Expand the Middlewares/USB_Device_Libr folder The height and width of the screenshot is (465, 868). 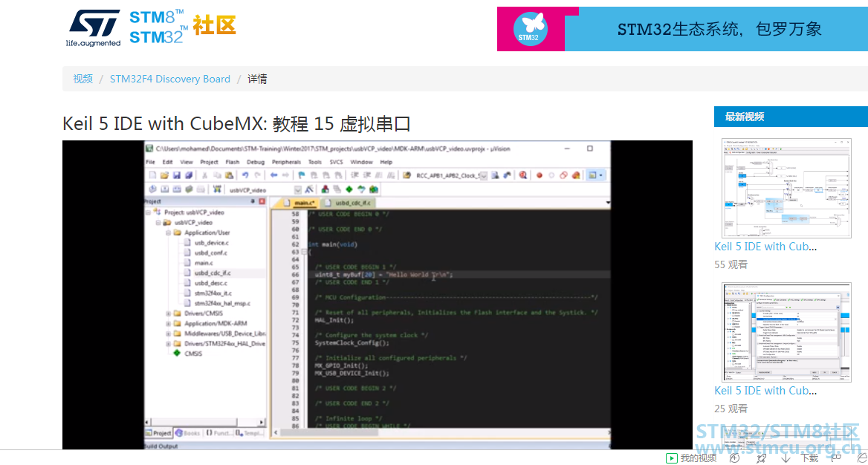pos(168,334)
